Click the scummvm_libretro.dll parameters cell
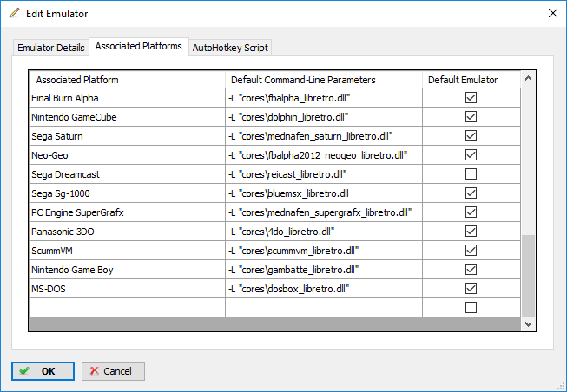Viewport: 567px width, 392px height. coord(324,251)
